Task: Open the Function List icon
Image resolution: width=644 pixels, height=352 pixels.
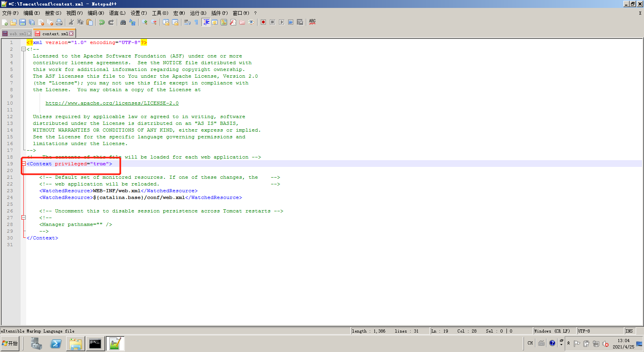Action: (x=233, y=22)
